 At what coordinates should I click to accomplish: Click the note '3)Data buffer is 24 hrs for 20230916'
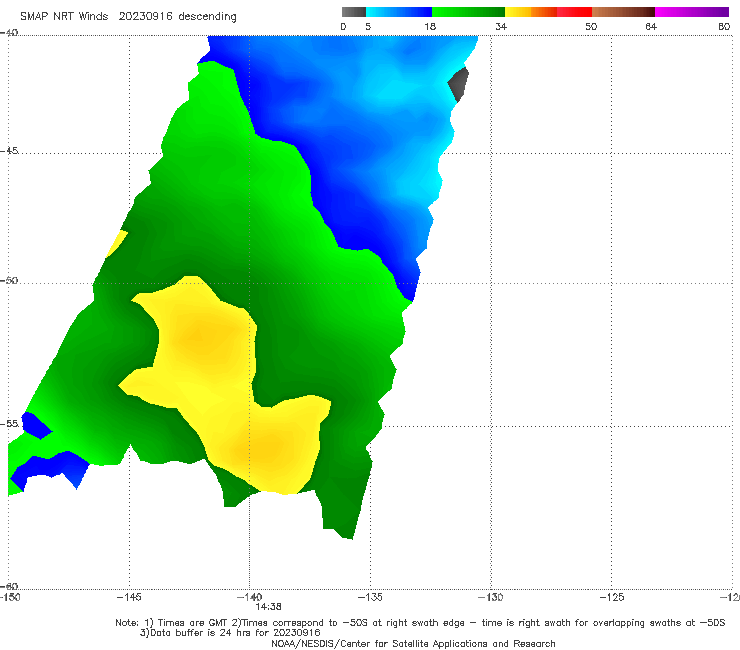click(230, 633)
